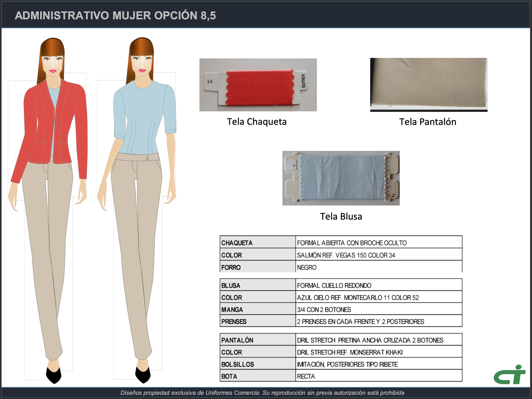532x399 pixels.
Task: Click the slide title Administrativo Mujer Opción 8,5
Action: click(x=115, y=15)
